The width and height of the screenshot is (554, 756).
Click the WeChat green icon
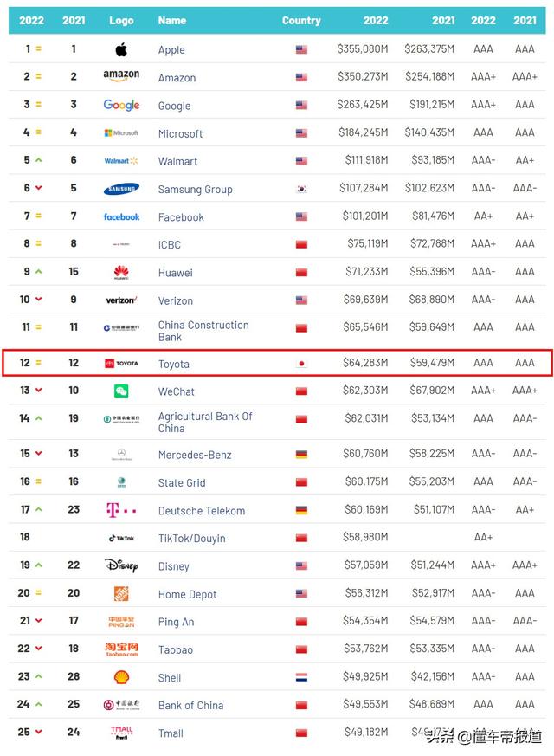pos(121,391)
